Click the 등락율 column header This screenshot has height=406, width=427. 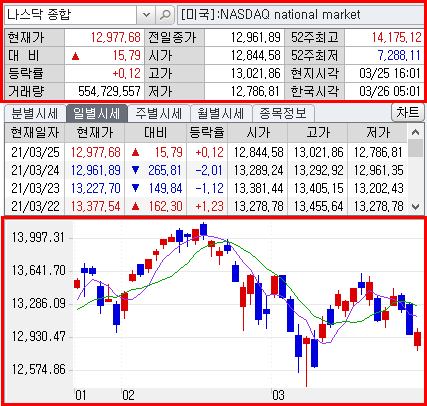[207, 133]
